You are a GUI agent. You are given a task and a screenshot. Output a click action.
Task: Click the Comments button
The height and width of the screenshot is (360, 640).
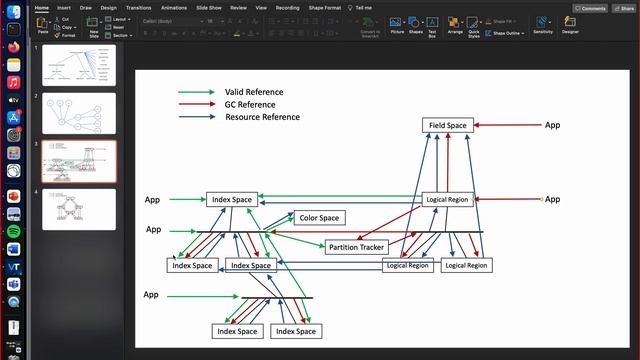(x=590, y=8)
